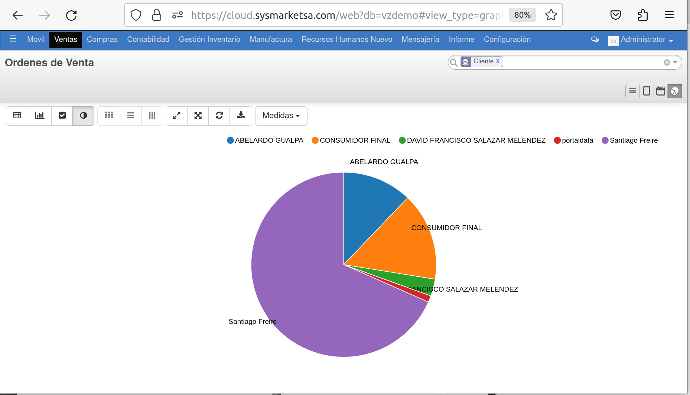This screenshot has height=395, width=690.
Task: Select the pie chart mode button
Action: point(83,115)
